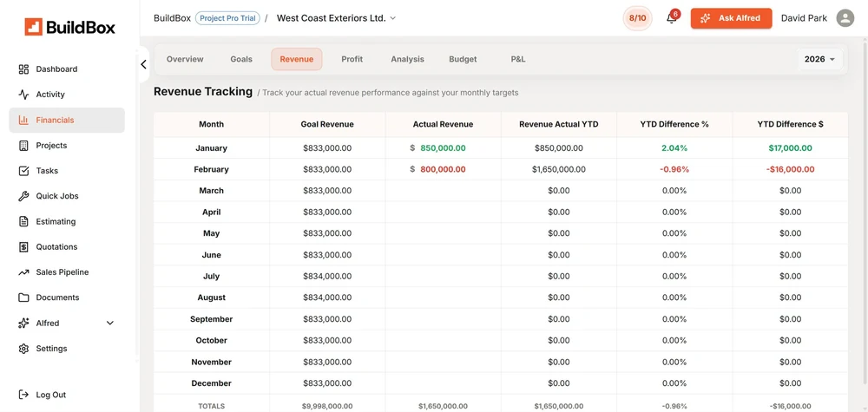868x412 pixels.
Task: Click the BuildBox breadcrumb link
Action: pos(172,18)
